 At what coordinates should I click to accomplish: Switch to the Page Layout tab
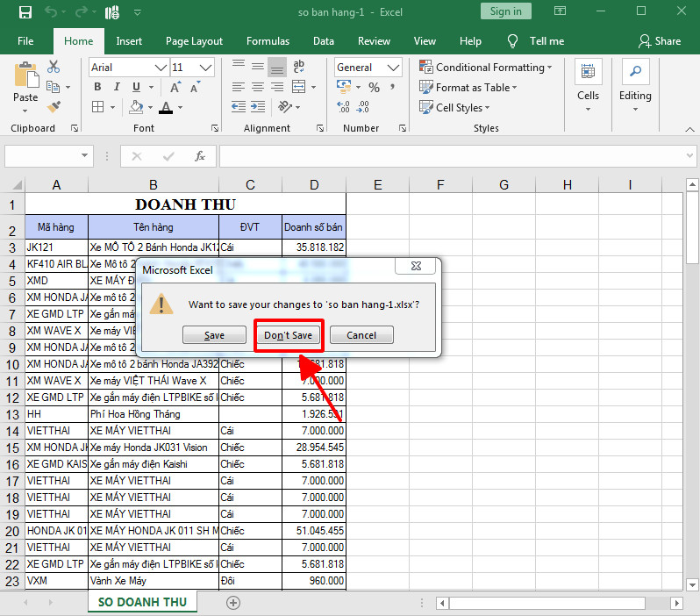click(x=194, y=41)
